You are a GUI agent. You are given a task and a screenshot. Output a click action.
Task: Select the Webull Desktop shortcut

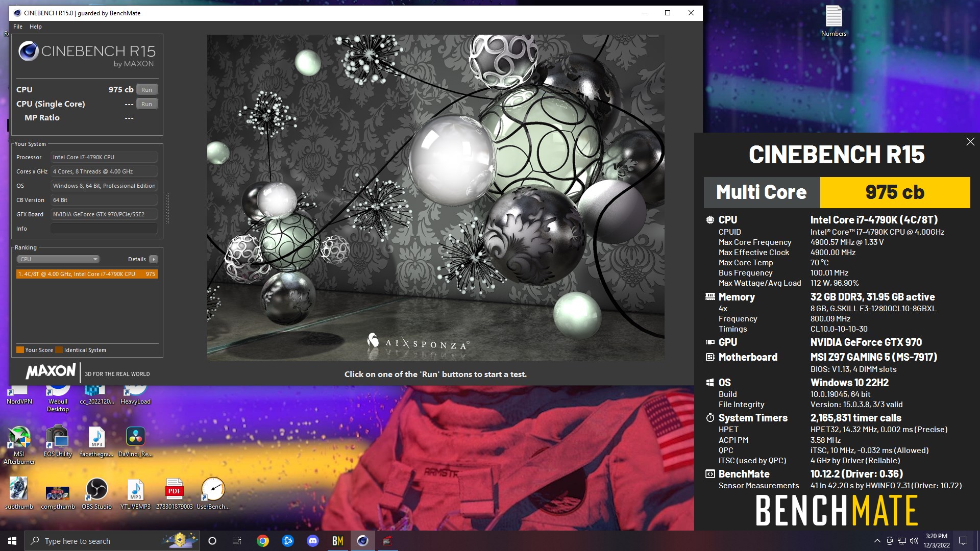click(x=58, y=399)
